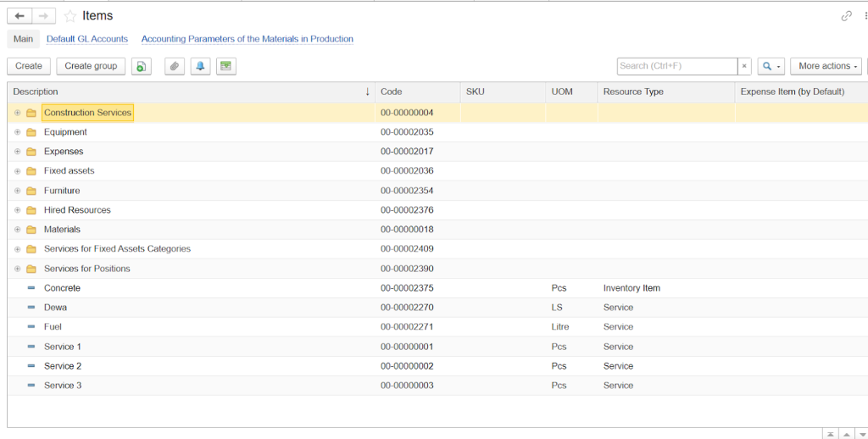Create a new item by copying (green document icon)
The height and width of the screenshot is (439, 868).
[x=142, y=66]
